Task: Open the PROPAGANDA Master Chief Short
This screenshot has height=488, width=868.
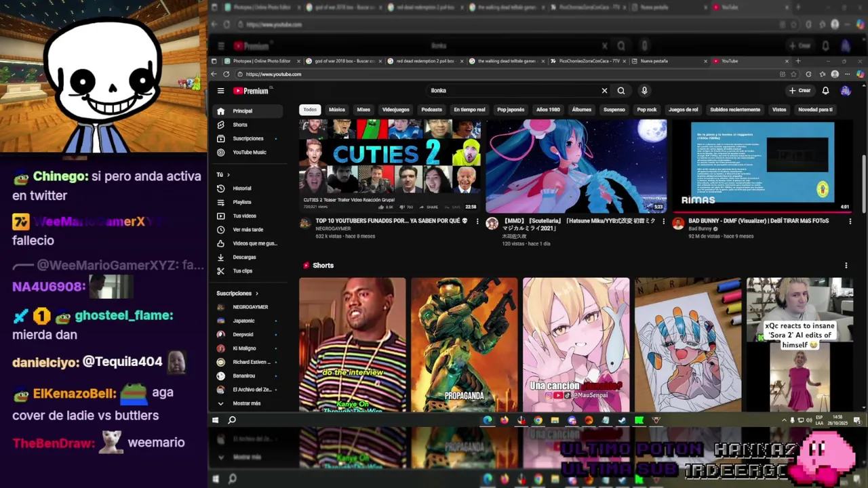Action: click(x=465, y=344)
